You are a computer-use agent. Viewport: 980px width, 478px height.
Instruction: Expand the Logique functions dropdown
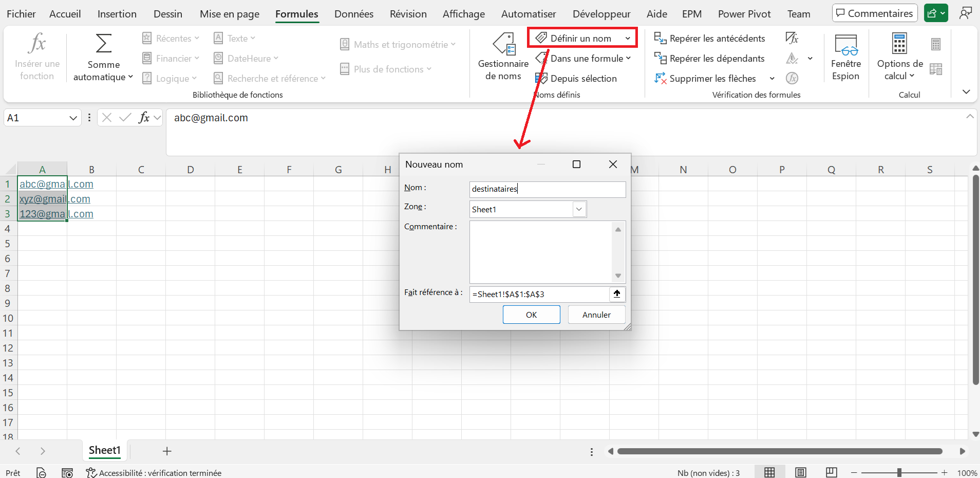tap(194, 78)
